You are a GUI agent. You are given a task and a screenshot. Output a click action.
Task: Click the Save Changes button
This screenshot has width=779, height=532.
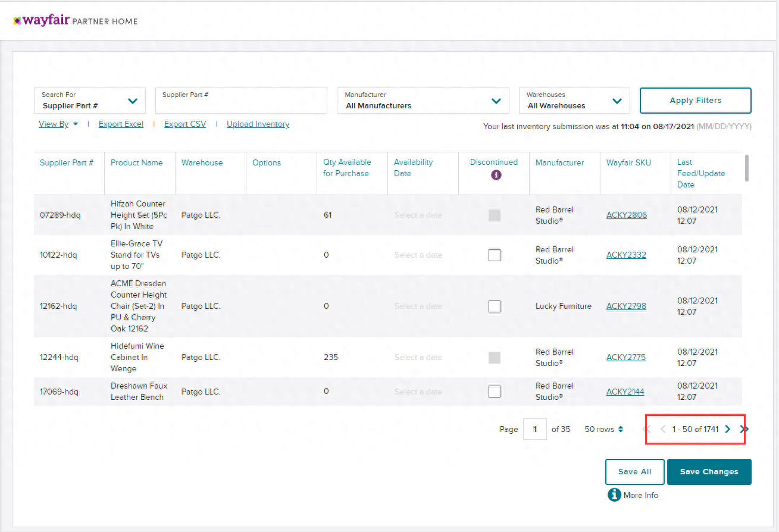(x=709, y=472)
